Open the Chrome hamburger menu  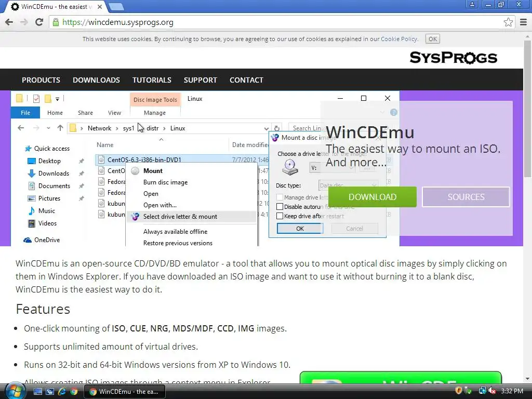524,22
